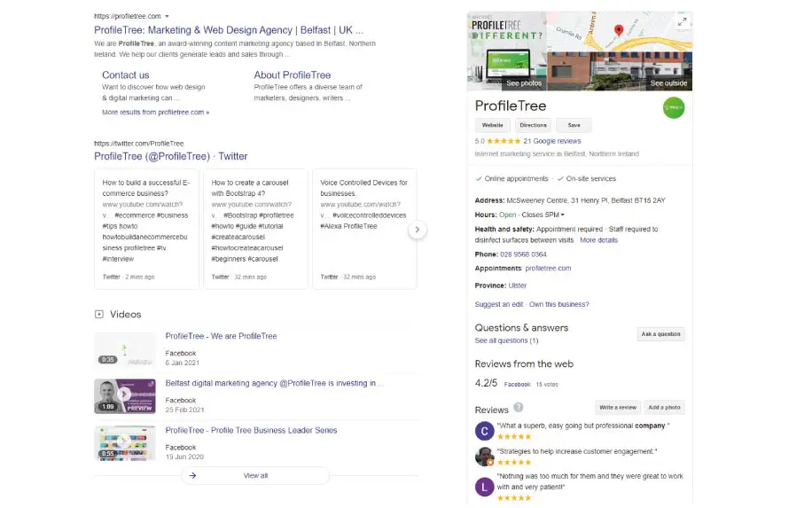
Task: Open the Facebook reviews from the web link
Action: pos(518,384)
